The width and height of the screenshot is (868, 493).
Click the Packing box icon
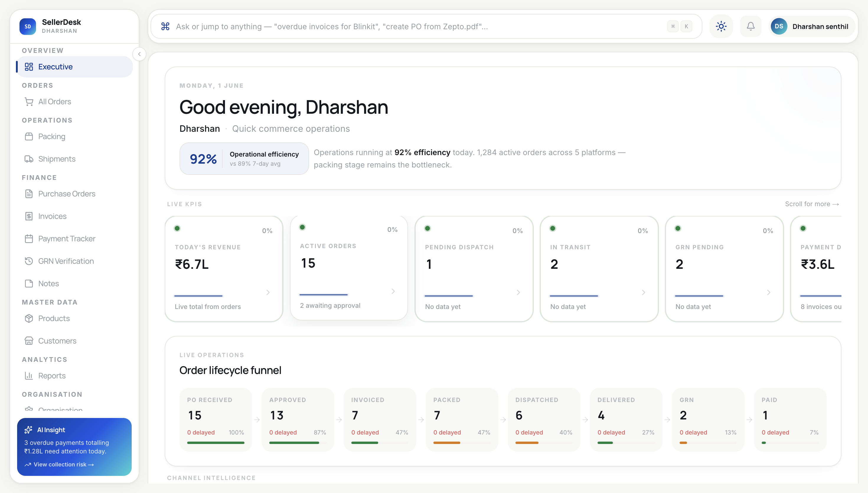[x=29, y=136]
